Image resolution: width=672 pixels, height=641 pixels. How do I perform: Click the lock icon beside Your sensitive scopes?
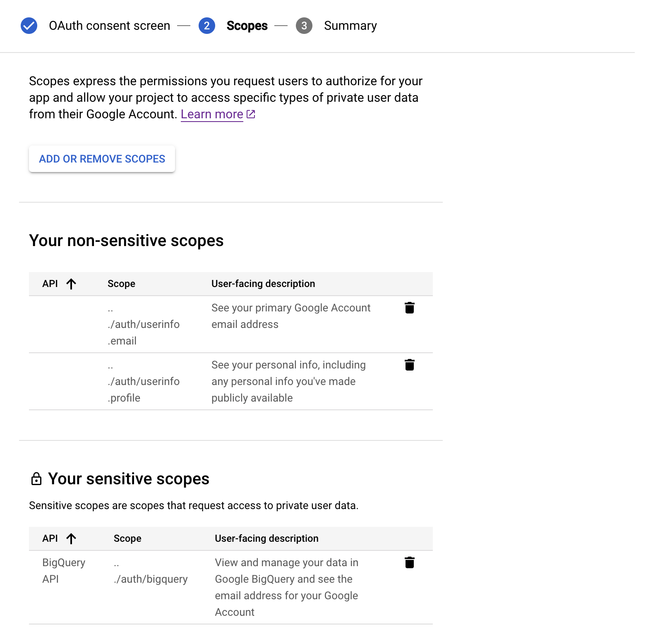[x=36, y=479]
